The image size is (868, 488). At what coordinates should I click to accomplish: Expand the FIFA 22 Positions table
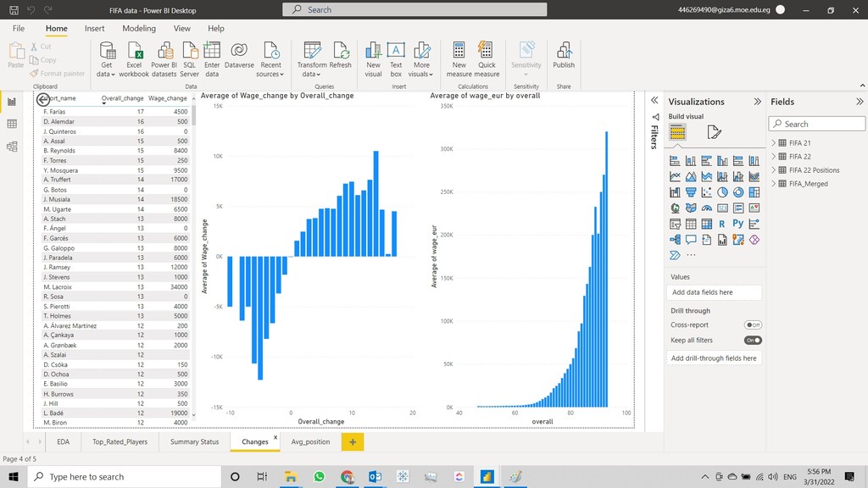[x=773, y=169]
